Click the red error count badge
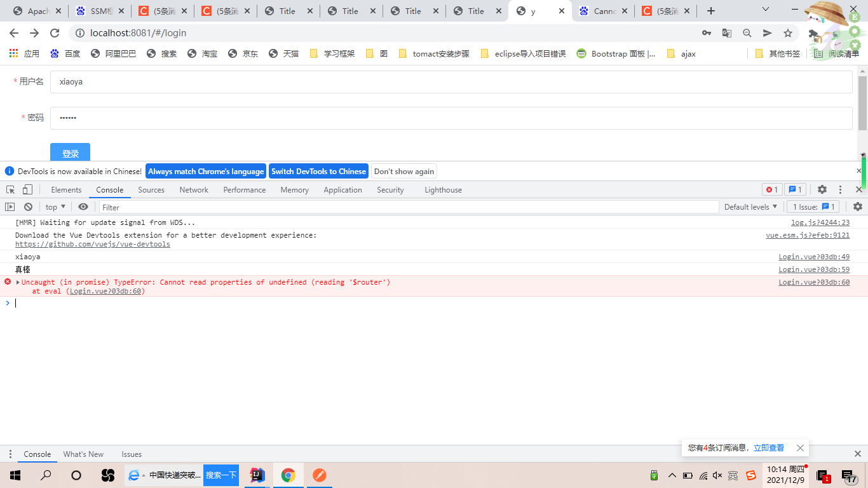 [771, 189]
